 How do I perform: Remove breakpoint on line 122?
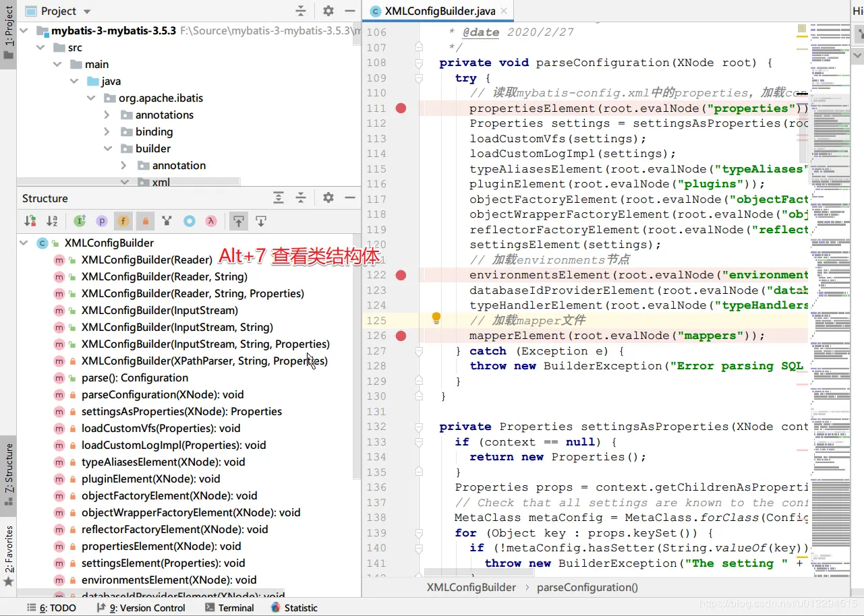(401, 275)
